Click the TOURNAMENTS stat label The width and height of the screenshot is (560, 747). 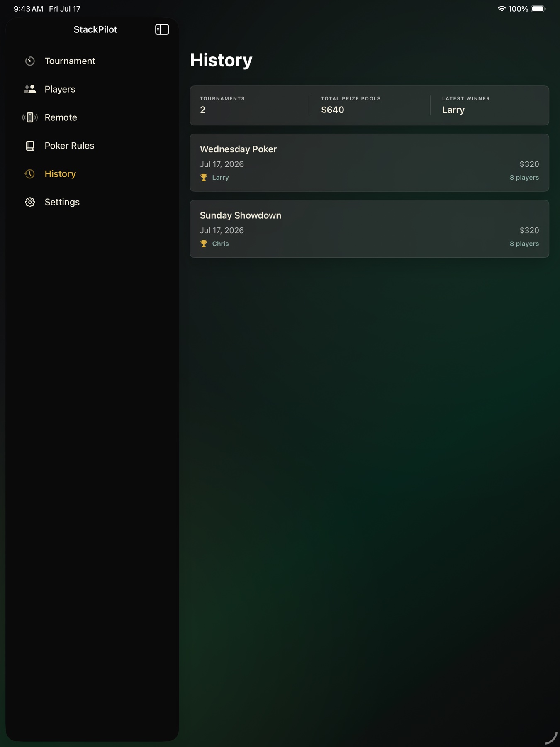click(222, 98)
